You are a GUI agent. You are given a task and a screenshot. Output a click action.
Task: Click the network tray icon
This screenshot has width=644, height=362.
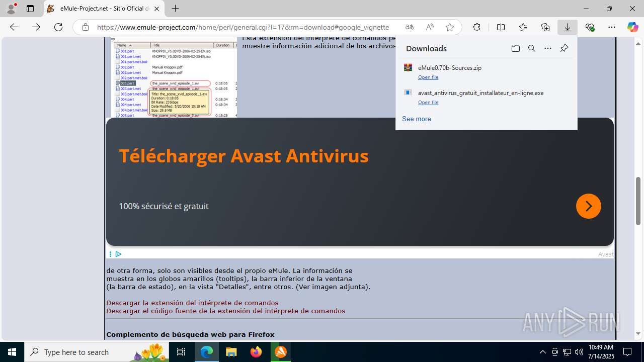(567, 352)
